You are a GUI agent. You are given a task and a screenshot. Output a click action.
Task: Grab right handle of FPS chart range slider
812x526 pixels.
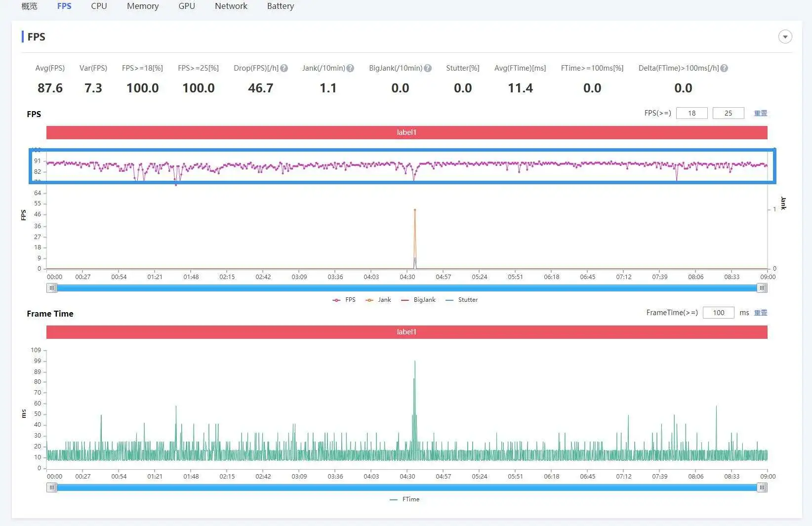762,288
